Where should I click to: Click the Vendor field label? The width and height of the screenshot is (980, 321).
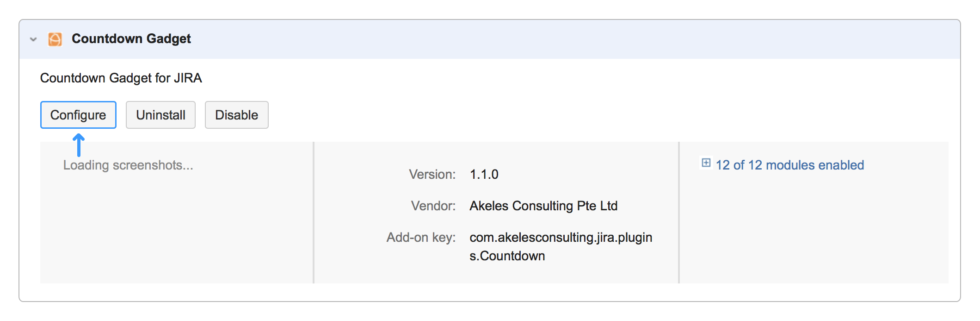(433, 206)
